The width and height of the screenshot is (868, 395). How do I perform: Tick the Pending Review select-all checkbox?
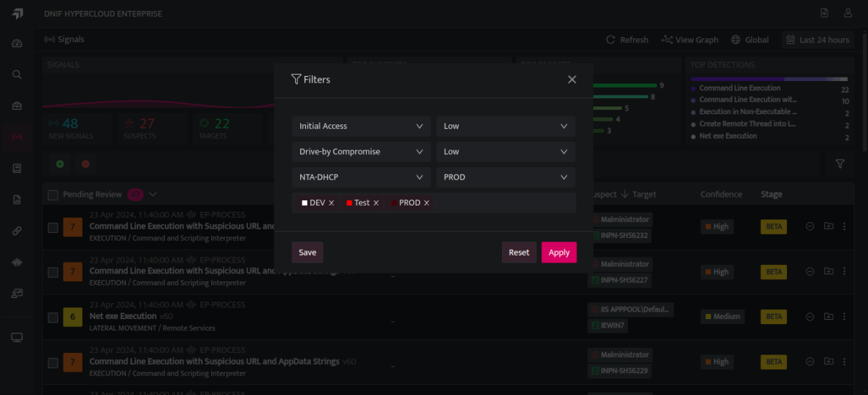tap(53, 195)
